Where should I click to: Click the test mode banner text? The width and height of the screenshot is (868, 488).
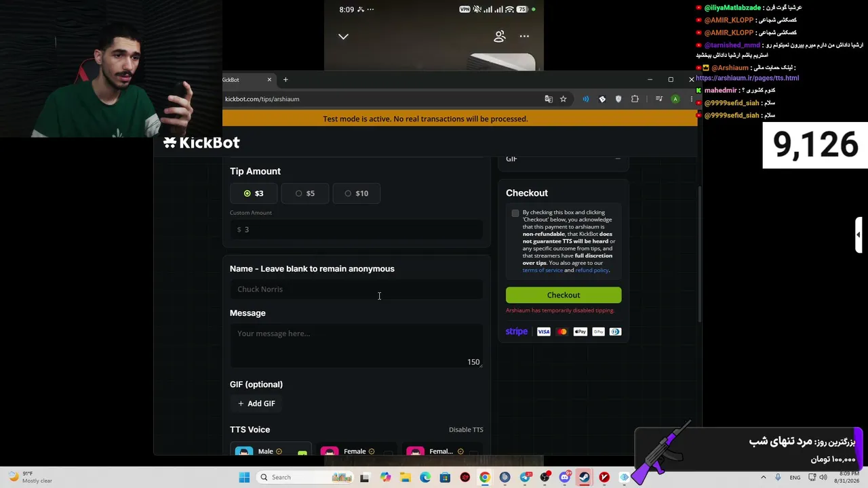pyautogui.click(x=425, y=119)
